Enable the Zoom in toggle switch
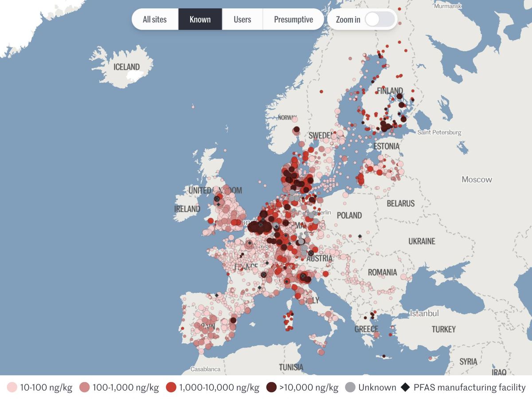 (x=379, y=19)
